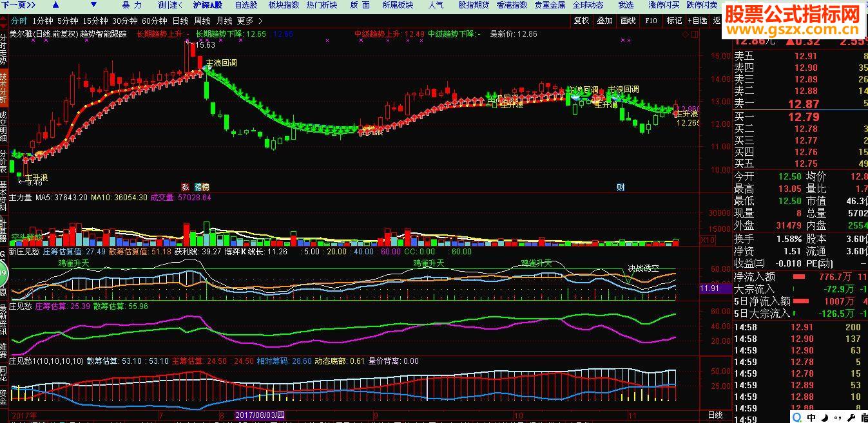Click the wrench icon in system tray

[x=850, y=417]
